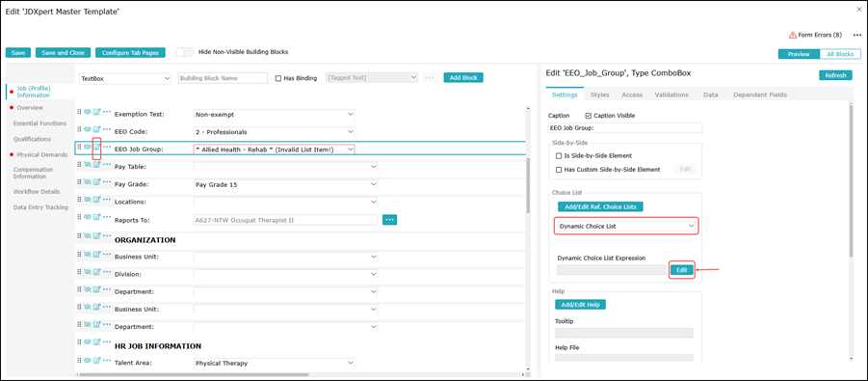This screenshot has width=868, height=381.
Task: Open Talent Area dropdown showing Physical Therapy
Action: [274, 364]
